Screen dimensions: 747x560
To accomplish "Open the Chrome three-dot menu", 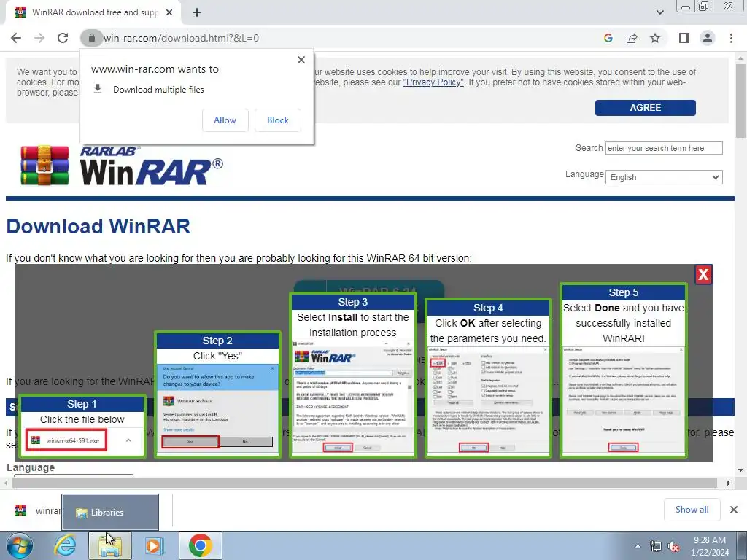I will point(731,38).
